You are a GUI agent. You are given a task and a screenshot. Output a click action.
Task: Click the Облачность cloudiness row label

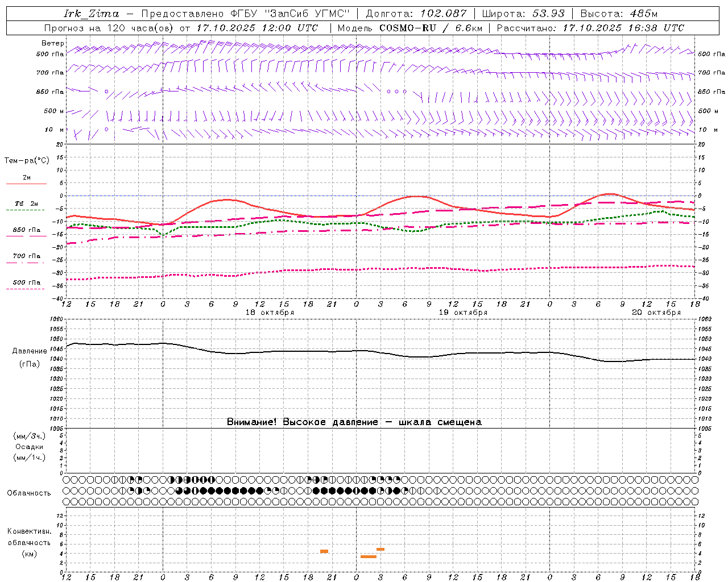[x=29, y=493]
